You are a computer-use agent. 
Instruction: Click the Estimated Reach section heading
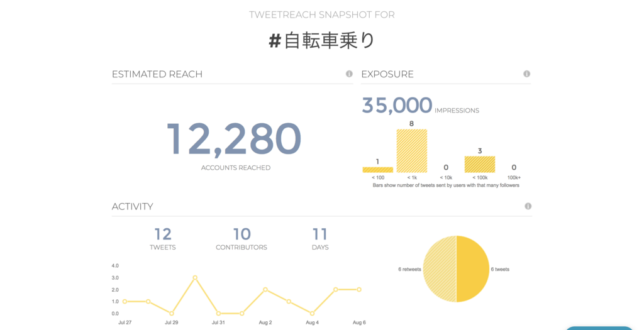(x=157, y=74)
